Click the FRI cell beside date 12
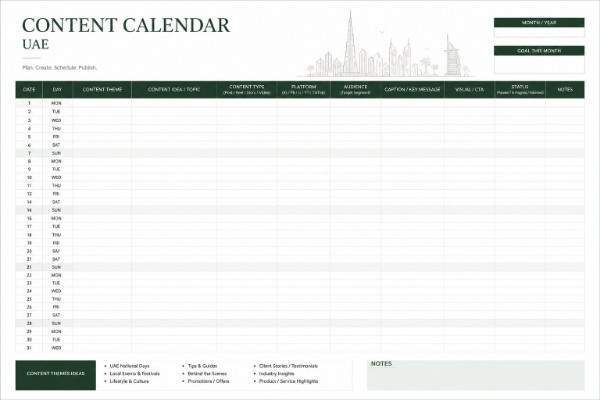 pos(57,194)
